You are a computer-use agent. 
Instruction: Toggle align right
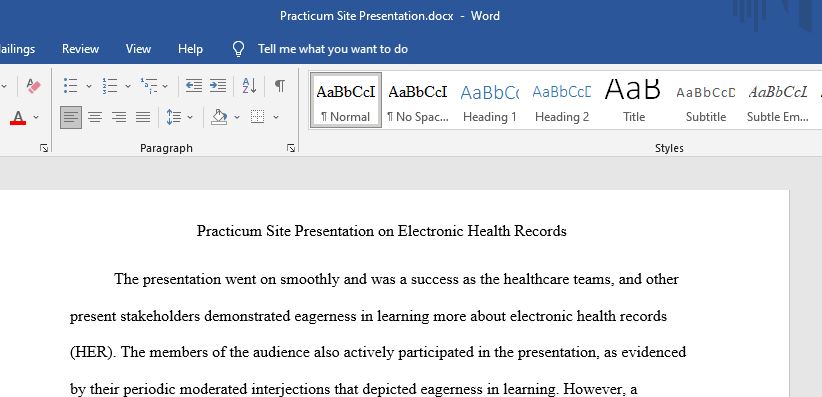[x=119, y=117]
